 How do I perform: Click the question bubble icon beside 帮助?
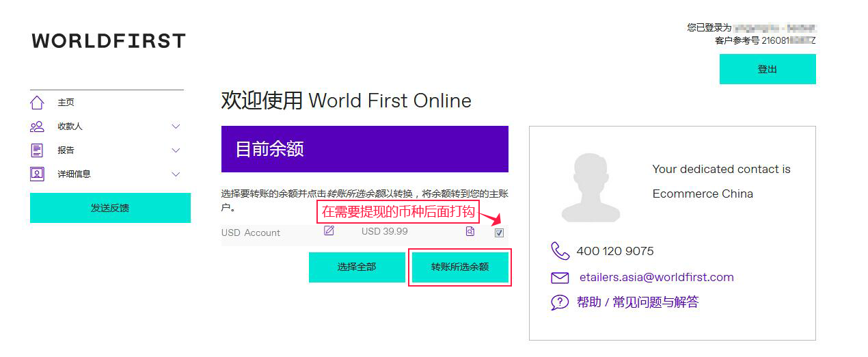(560, 302)
